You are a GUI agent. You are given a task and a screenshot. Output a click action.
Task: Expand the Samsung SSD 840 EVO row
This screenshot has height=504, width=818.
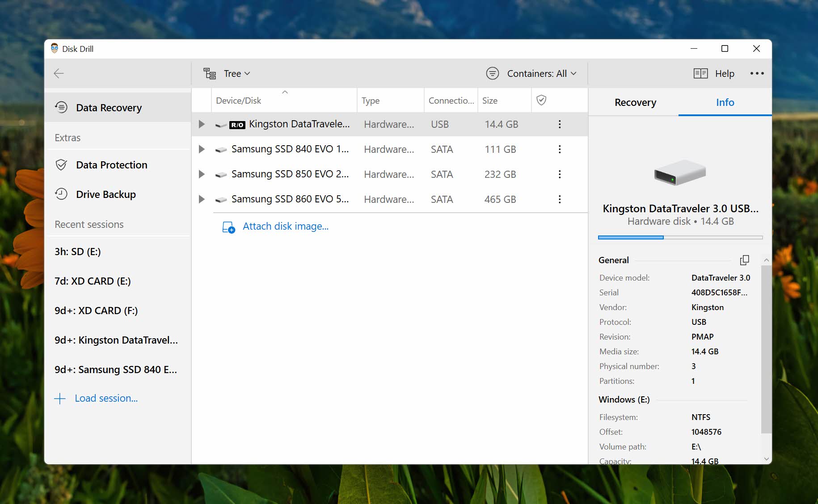click(x=202, y=149)
